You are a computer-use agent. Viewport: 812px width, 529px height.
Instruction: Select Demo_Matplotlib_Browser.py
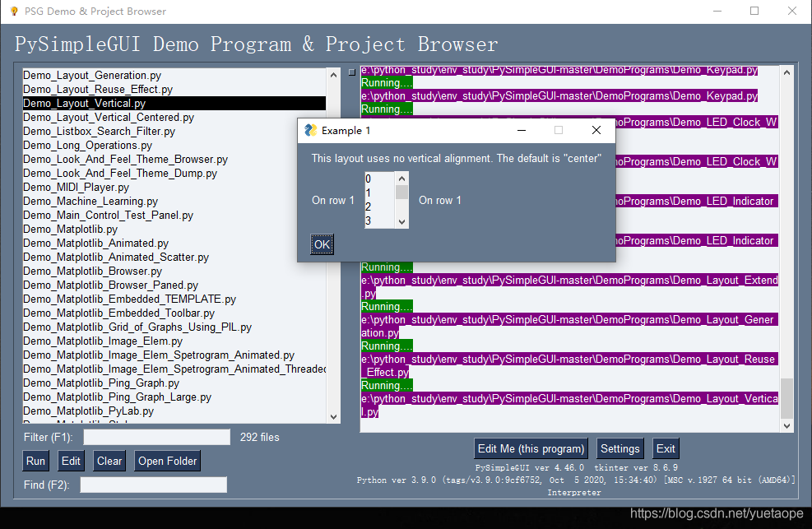coord(174,271)
